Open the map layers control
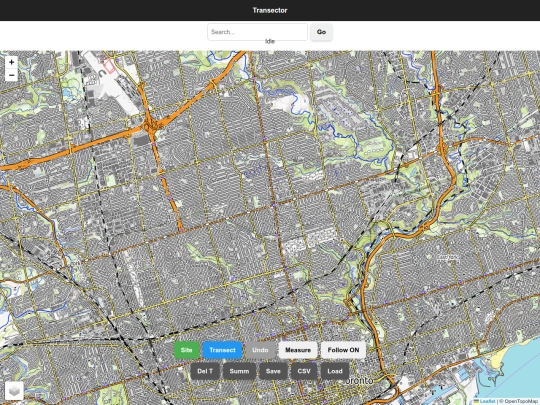The width and height of the screenshot is (540, 405). (14, 391)
